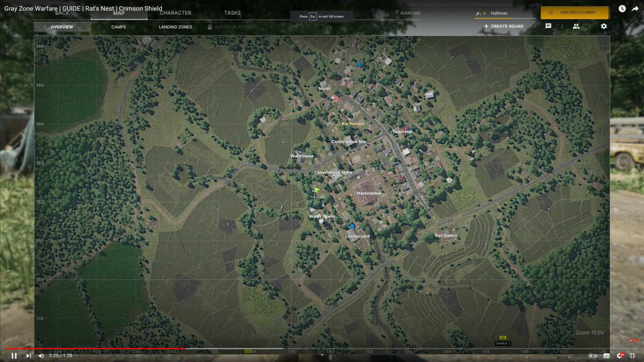This screenshot has width=644, height=362.
Task: Select the green player arrow on the map
Action: [317, 190]
